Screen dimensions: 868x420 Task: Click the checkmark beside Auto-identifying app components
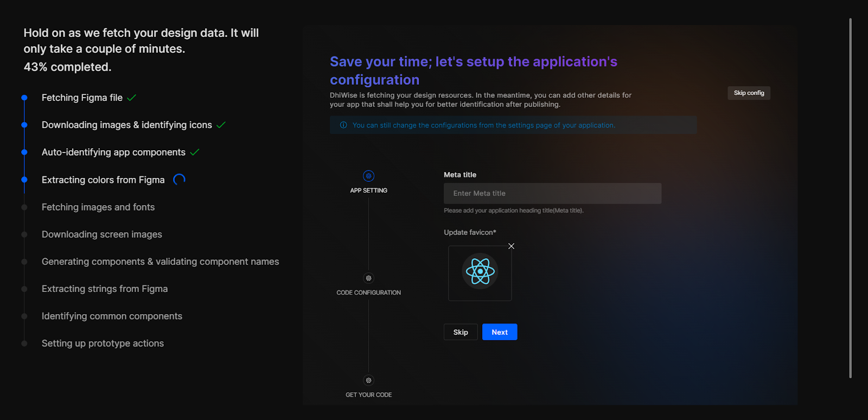pyautogui.click(x=195, y=152)
